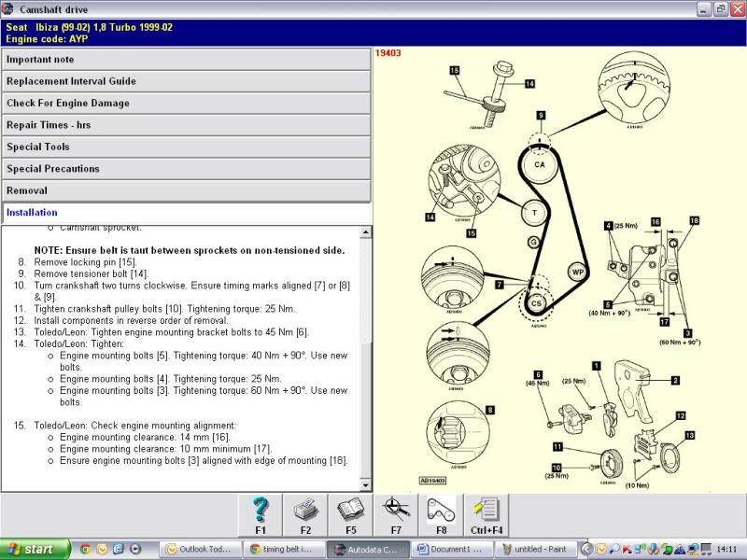
Task: Open notes using the Ctrl+F4 document icon
Action: pyautogui.click(x=486, y=512)
